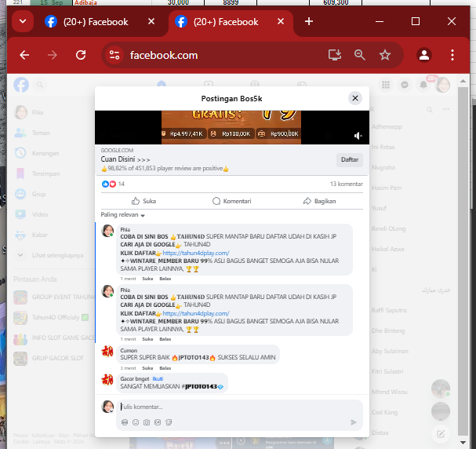The height and width of the screenshot is (449, 476).
Task: Reload the Facebook page
Action: (81, 55)
